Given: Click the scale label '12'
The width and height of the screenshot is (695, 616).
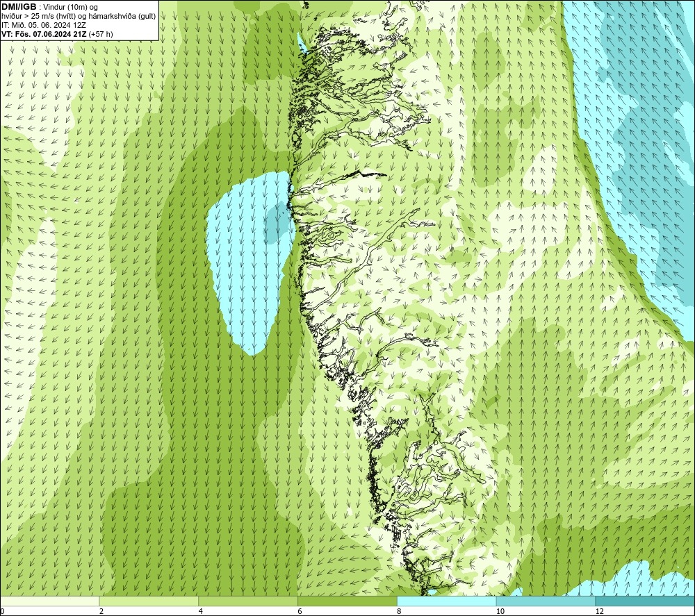Looking at the screenshot, I should click(599, 612).
